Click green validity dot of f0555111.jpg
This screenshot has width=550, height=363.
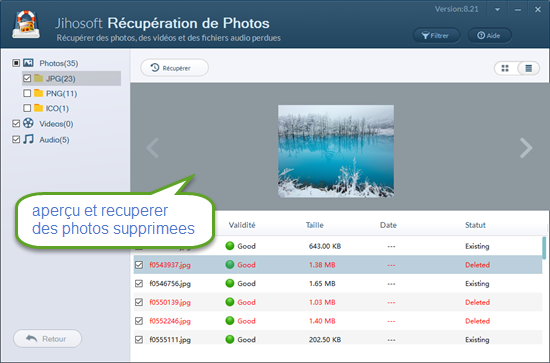(230, 340)
